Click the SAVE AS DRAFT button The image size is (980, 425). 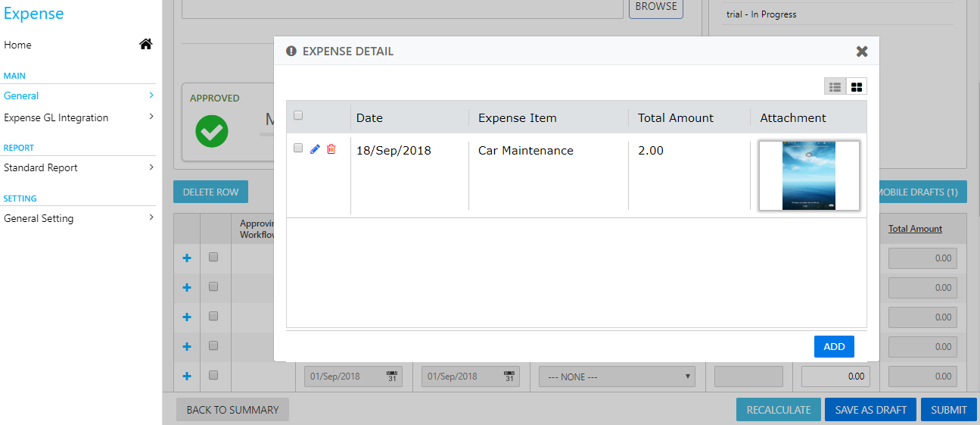click(x=870, y=410)
